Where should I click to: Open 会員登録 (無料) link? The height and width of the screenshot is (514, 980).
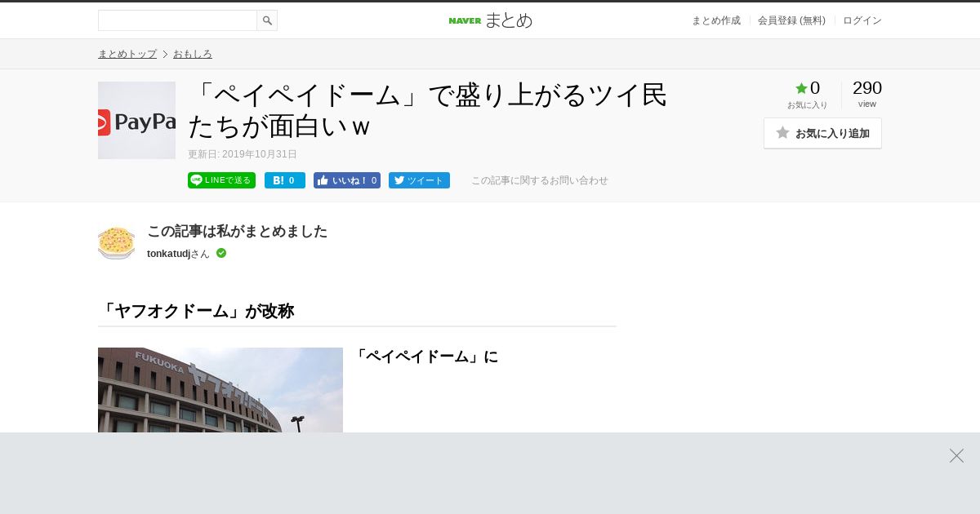point(791,20)
